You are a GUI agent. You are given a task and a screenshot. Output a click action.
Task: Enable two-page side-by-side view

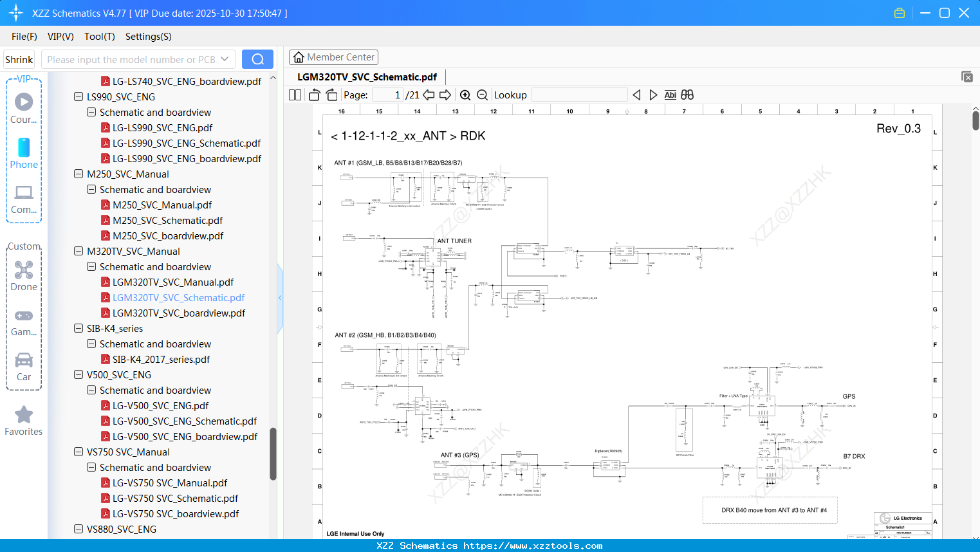click(x=294, y=95)
